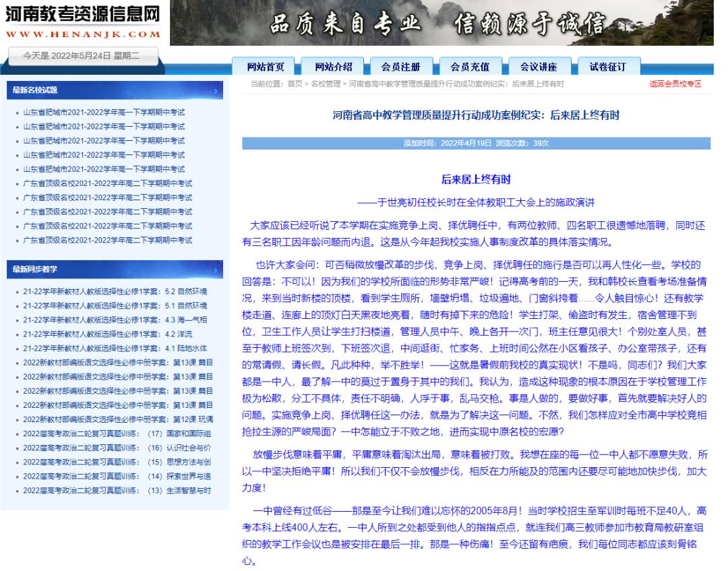Open the 最新同步教学 panel heading

click(x=35, y=269)
